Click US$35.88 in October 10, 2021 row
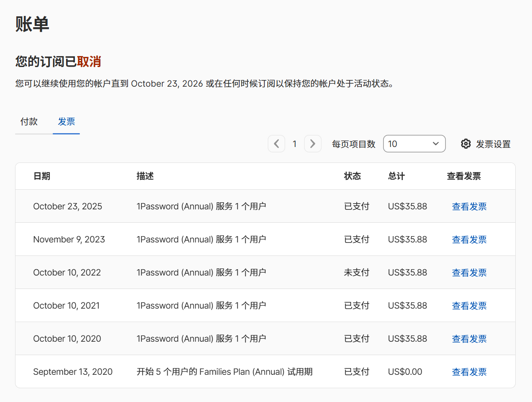This screenshot has height=402, width=532. 407,306
